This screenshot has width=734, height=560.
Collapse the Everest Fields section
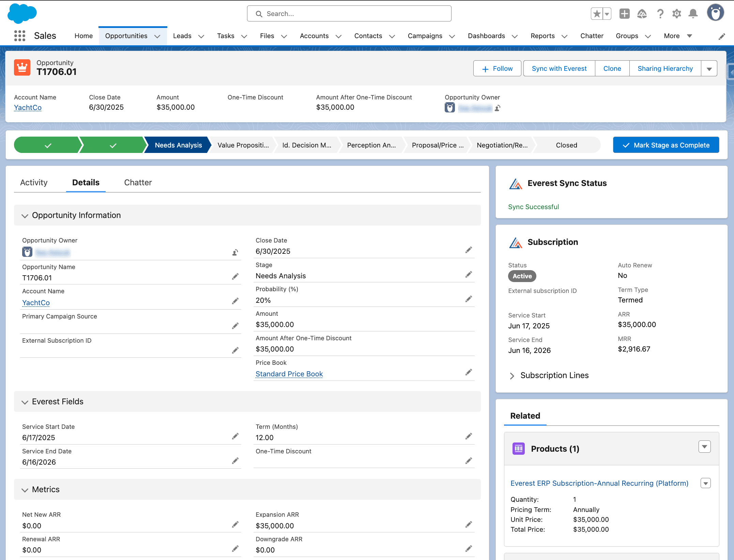tap(25, 402)
